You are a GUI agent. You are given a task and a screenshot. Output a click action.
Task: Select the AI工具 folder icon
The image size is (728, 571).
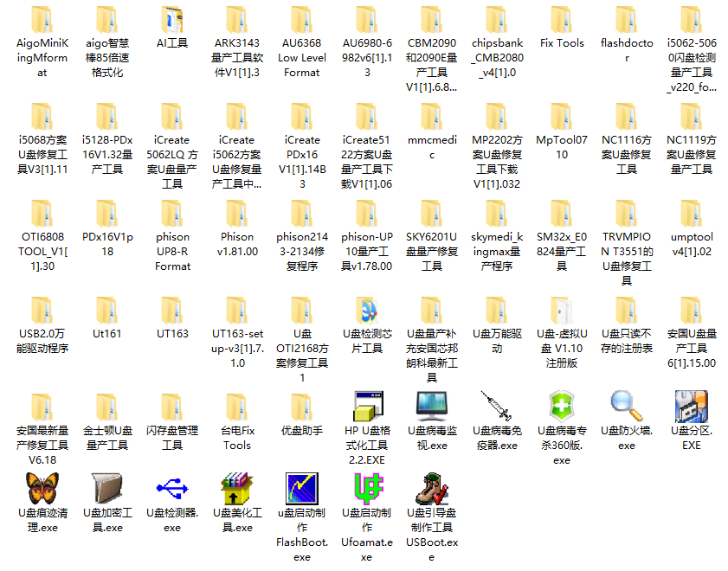click(172, 20)
